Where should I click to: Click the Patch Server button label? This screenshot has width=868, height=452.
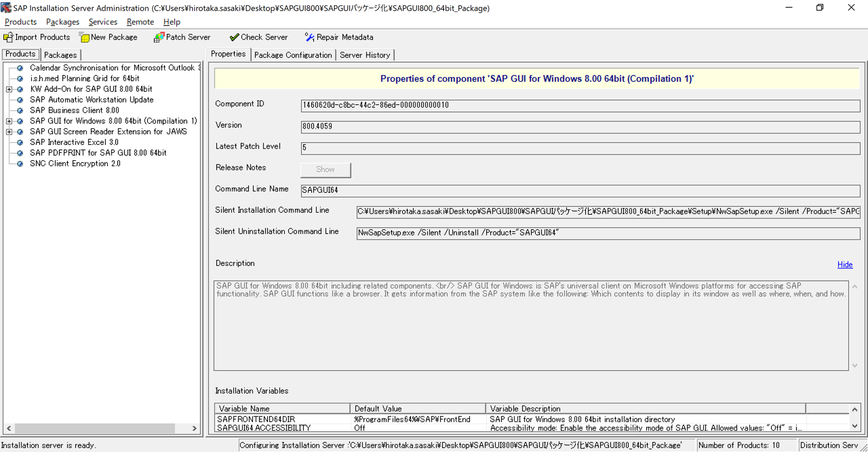pyautogui.click(x=188, y=37)
